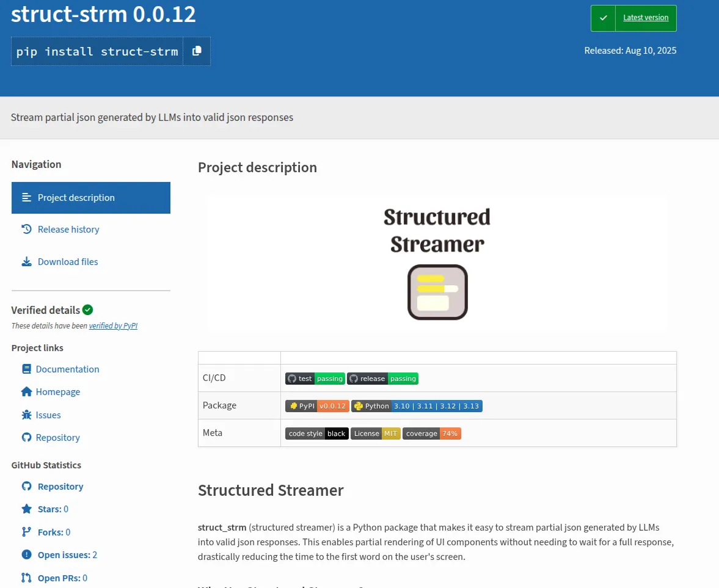
Task: Open the Open PRs: 0 link
Action: coord(62,578)
